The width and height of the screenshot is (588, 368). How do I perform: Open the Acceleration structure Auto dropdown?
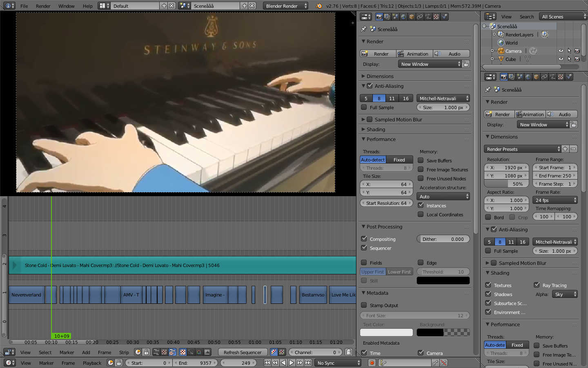[x=443, y=197]
